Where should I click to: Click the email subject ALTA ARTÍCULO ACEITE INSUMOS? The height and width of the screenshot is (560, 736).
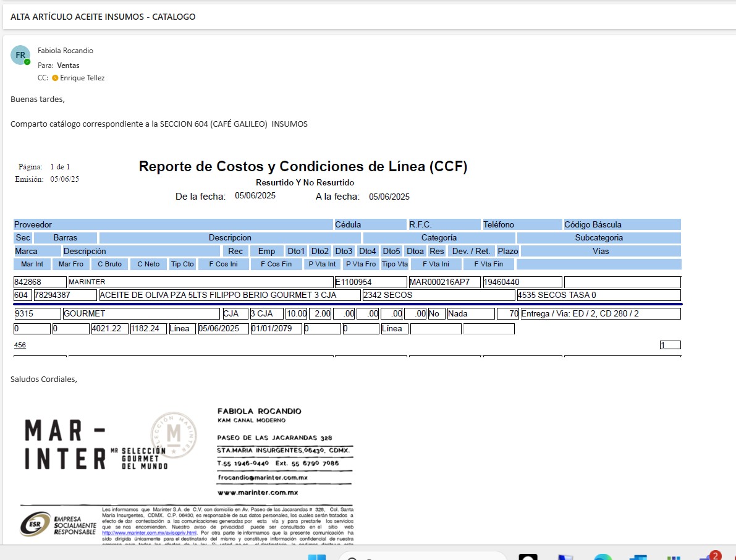tap(103, 17)
